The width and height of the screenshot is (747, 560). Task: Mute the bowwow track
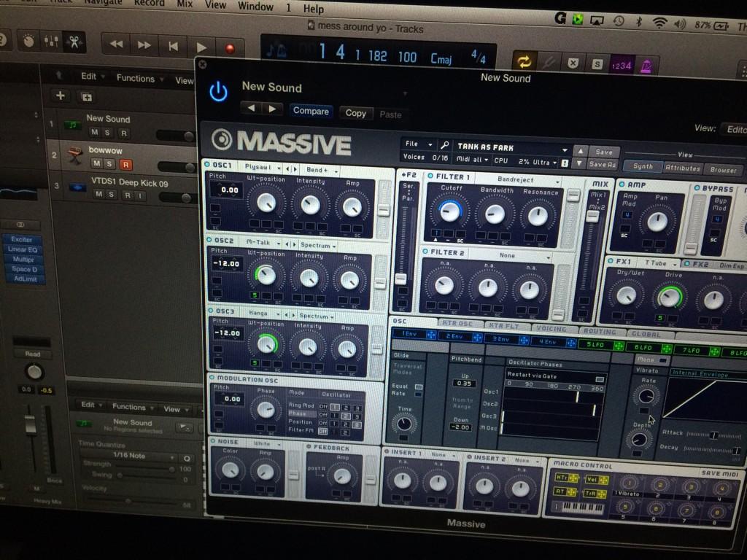tap(95, 163)
